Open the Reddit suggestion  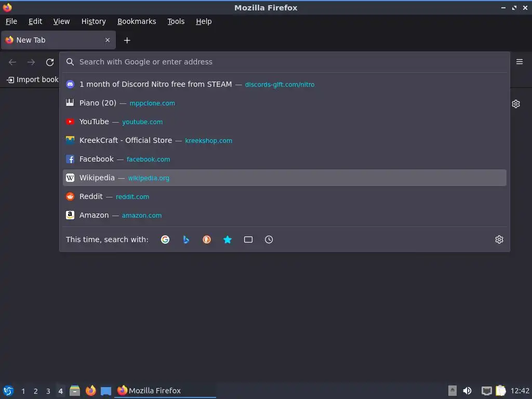click(x=285, y=196)
